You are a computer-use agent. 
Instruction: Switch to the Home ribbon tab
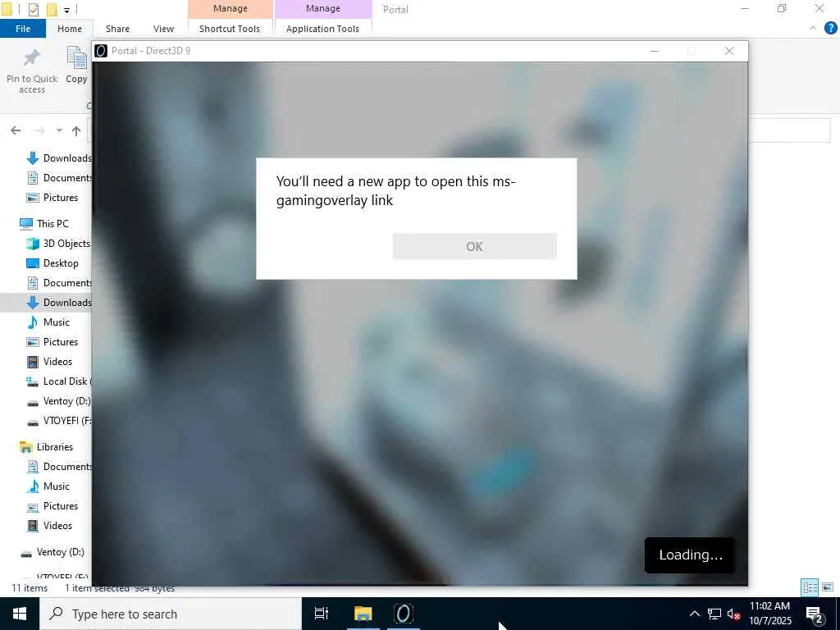coord(70,29)
